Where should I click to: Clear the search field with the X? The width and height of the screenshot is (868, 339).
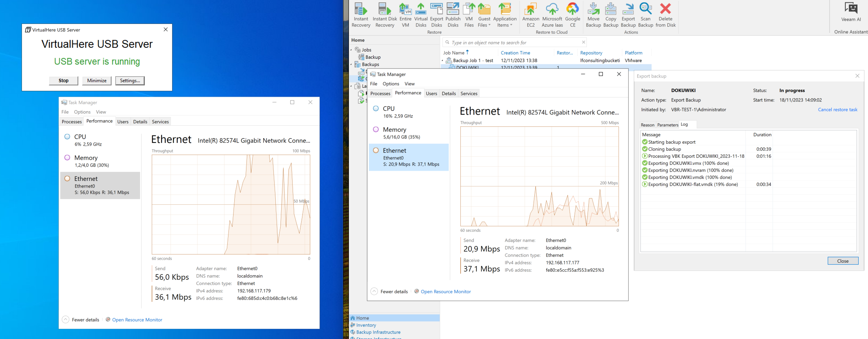(583, 42)
